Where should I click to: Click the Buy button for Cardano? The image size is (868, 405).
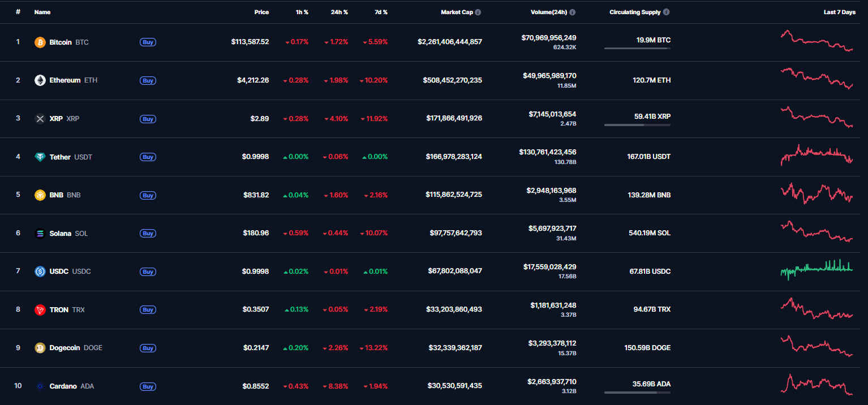pos(148,386)
